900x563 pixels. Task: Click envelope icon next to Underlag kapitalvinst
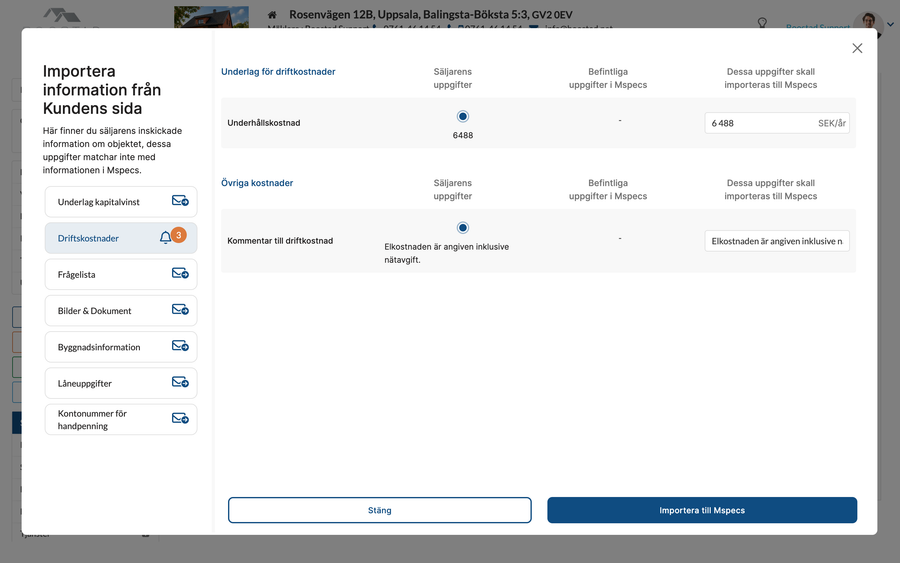coord(180,200)
